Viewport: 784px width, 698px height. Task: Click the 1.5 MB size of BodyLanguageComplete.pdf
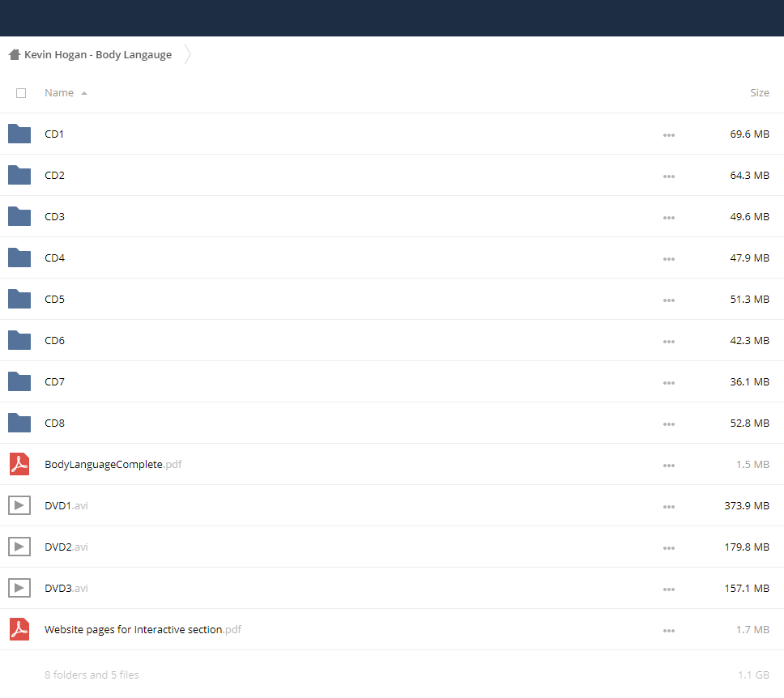[752, 465]
